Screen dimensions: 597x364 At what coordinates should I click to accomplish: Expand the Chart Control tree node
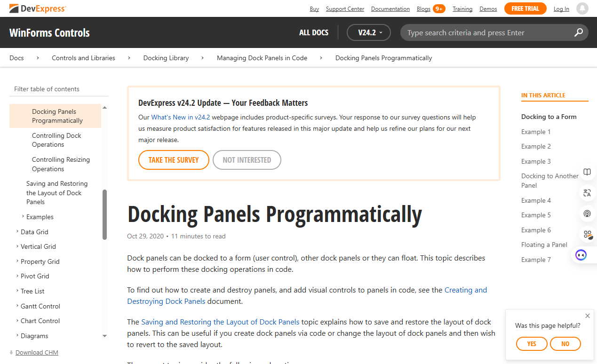coord(17,320)
